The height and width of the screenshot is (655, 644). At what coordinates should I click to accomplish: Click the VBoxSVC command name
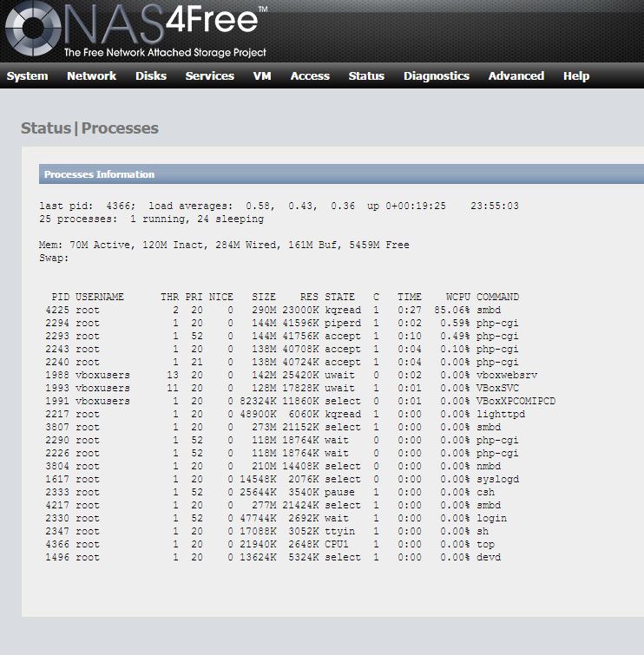[x=497, y=388]
